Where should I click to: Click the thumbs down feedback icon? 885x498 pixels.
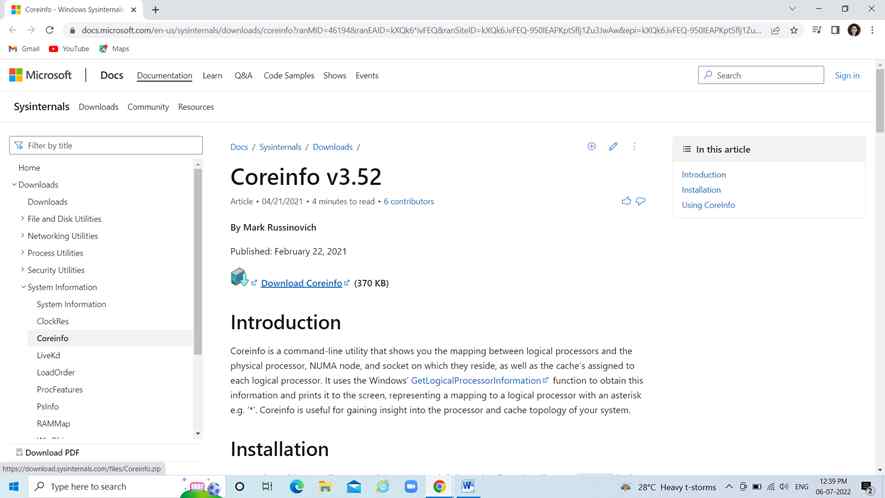641,201
